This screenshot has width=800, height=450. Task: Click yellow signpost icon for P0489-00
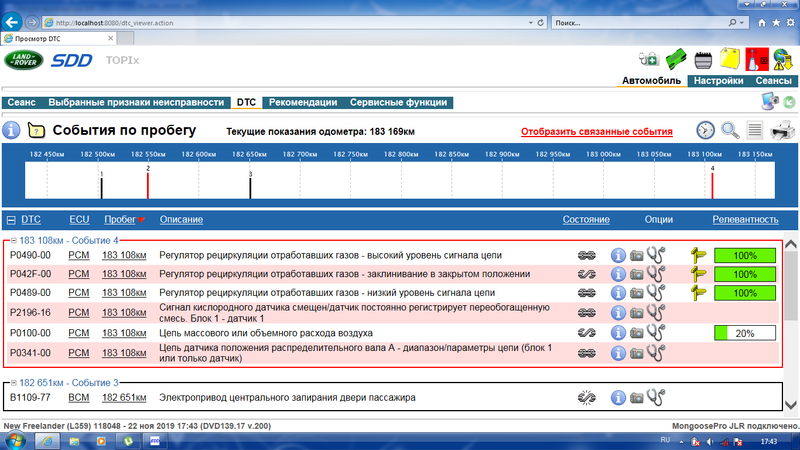698,293
